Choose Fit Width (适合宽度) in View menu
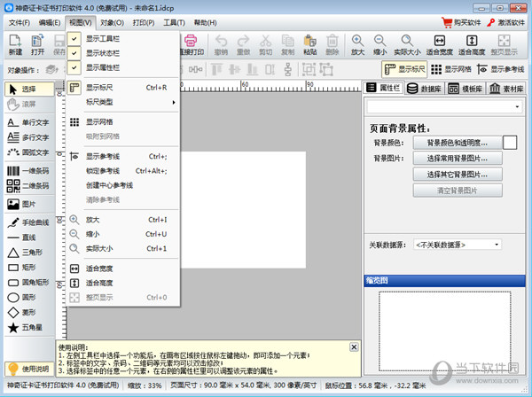Screen dimensions: 532x397 click(122, 269)
